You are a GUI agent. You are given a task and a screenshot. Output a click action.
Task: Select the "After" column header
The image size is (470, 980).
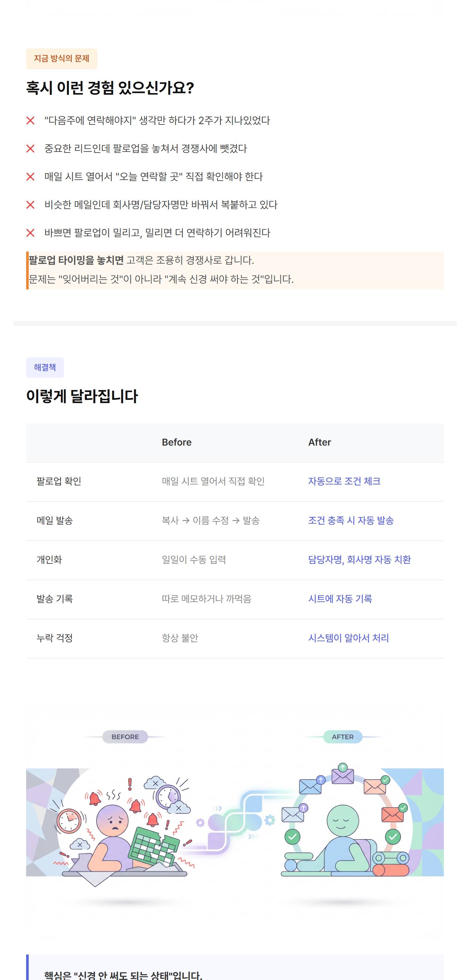[320, 442]
